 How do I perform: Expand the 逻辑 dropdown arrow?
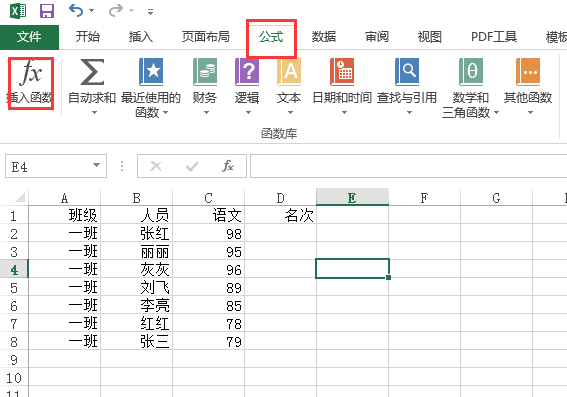pos(248,112)
